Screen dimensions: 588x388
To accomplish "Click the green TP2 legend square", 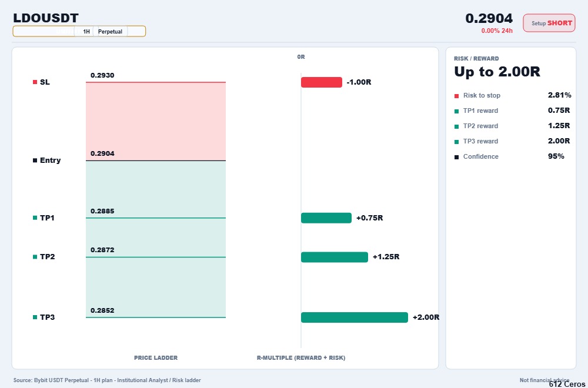I will click(35, 257).
